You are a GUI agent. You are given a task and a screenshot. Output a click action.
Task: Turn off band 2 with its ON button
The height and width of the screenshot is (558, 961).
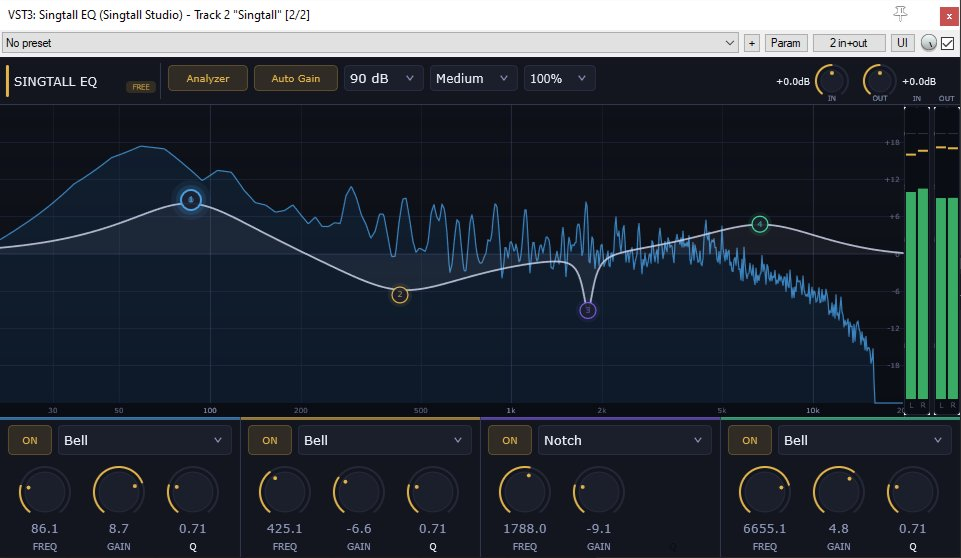point(270,440)
